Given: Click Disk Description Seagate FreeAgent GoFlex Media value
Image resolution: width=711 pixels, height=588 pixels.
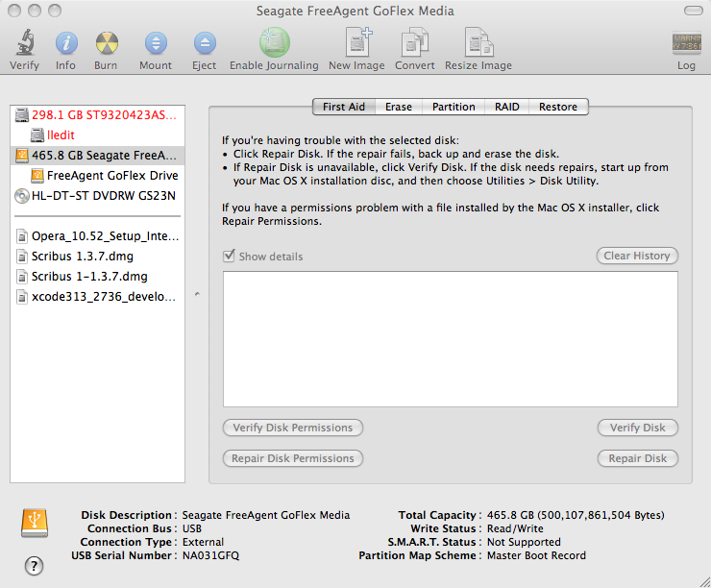Looking at the screenshot, I should (266, 515).
